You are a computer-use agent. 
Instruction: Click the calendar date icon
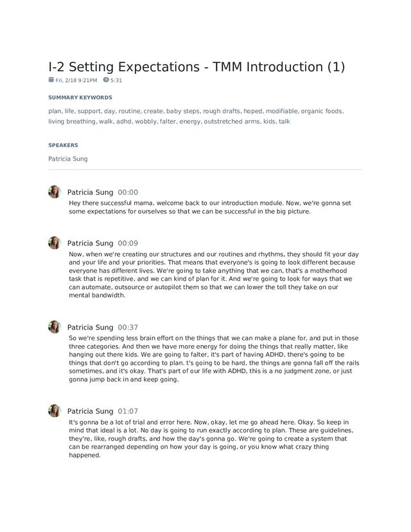click(51, 80)
